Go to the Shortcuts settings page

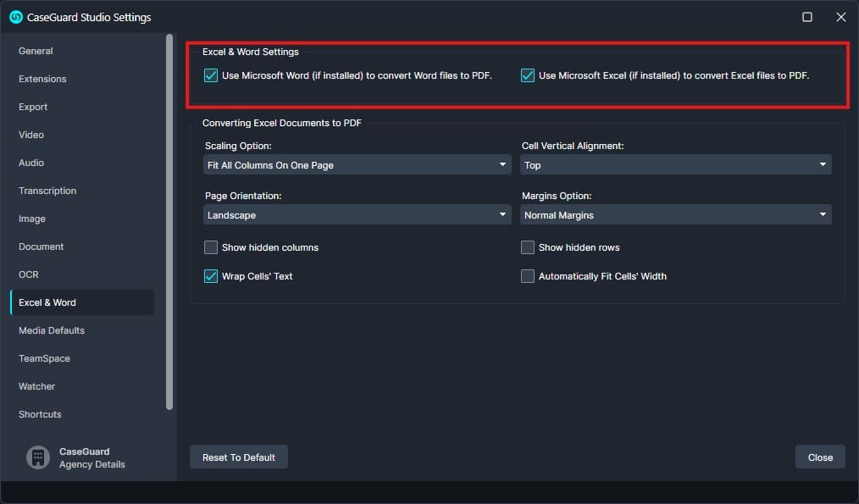pos(40,414)
